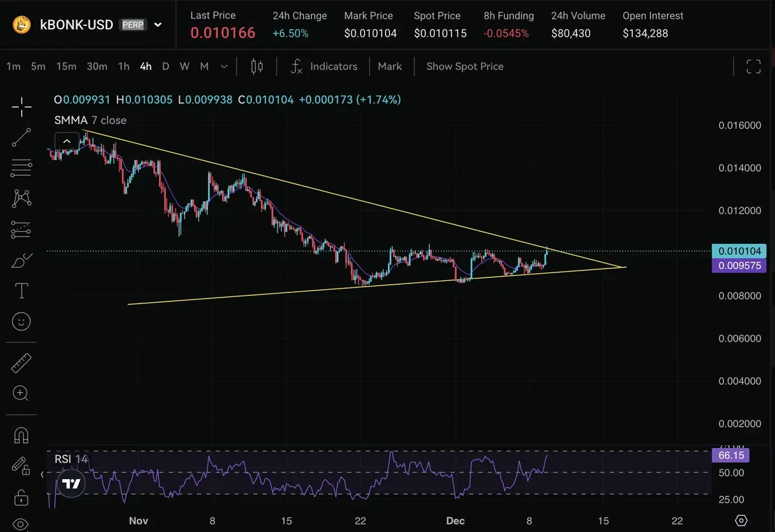Expand more timeframes dropdown arrow

(224, 66)
